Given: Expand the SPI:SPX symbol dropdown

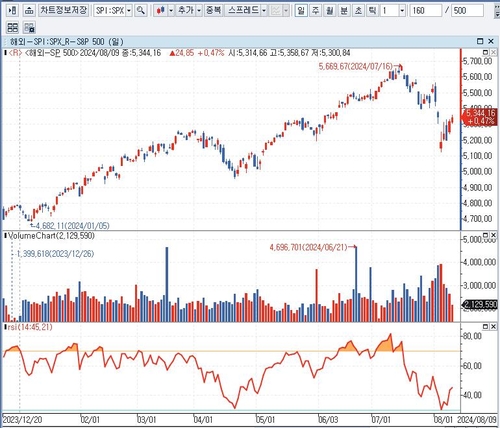Looking at the screenshot, I should click(129, 11).
